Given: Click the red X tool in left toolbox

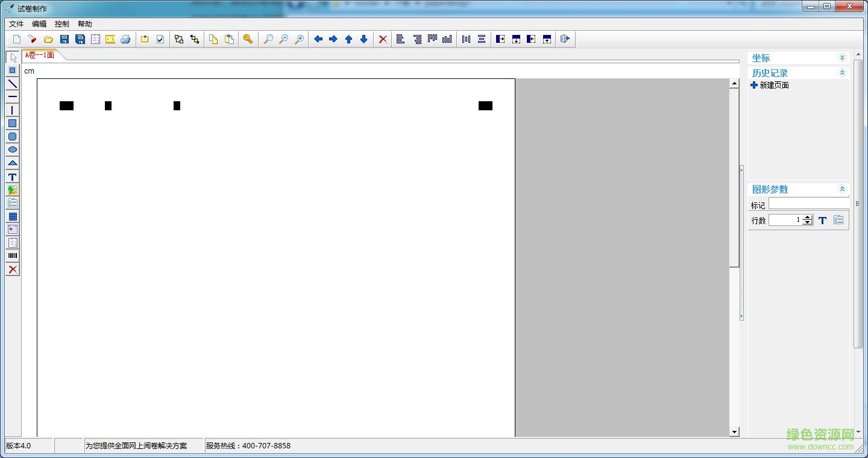Looking at the screenshot, I should [13, 269].
